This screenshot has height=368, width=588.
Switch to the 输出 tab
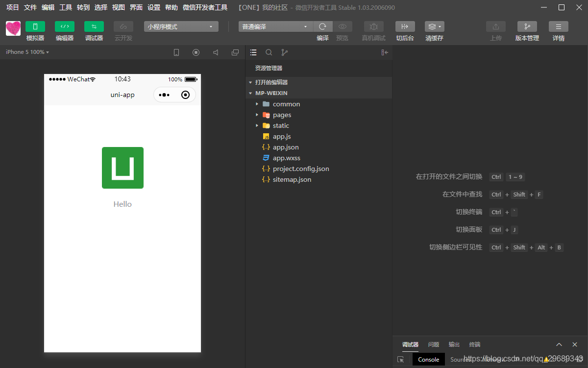[454, 344]
